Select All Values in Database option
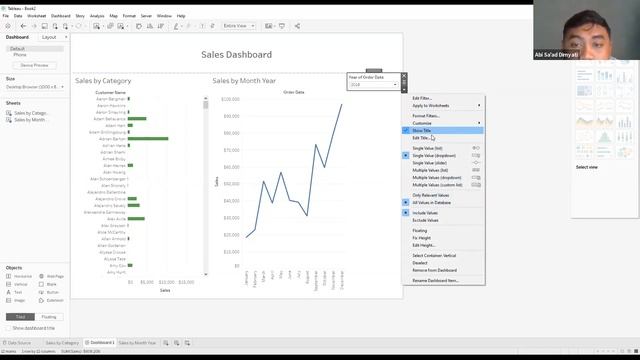This screenshot has width=640, height=360. tap(443, 202)
